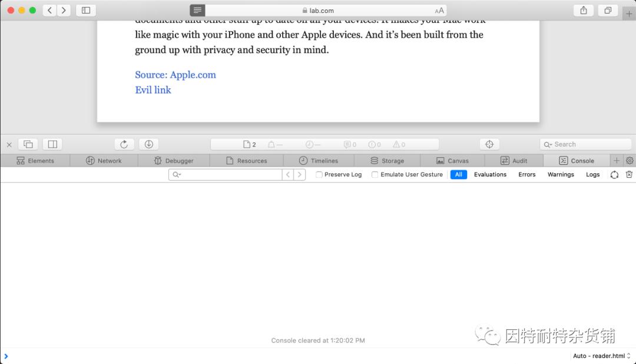The image size is (636, 364).
Task: Filter console by Evaluations
Action: [490, 174]
